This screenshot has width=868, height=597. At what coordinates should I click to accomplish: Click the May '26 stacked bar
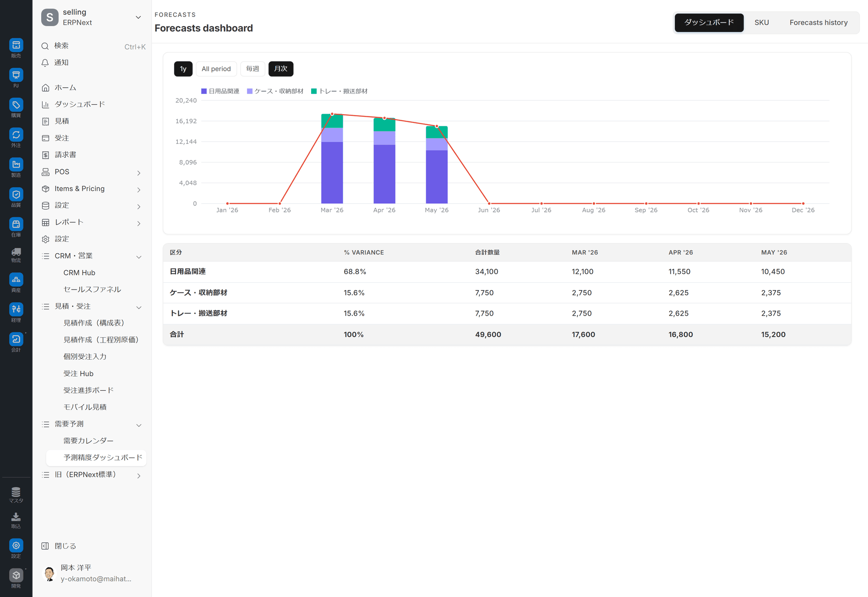pyautogui.click(x=437, y=165)
